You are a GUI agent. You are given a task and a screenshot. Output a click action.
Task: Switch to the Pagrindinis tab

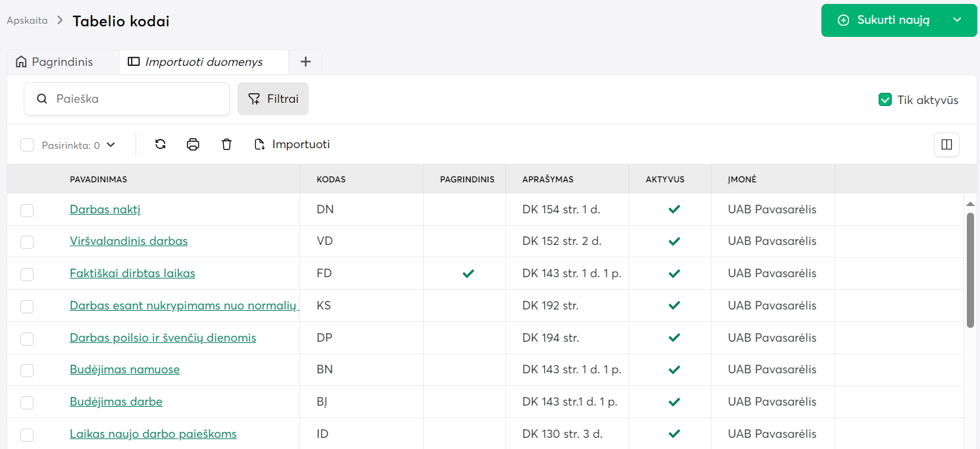[63, 62]
